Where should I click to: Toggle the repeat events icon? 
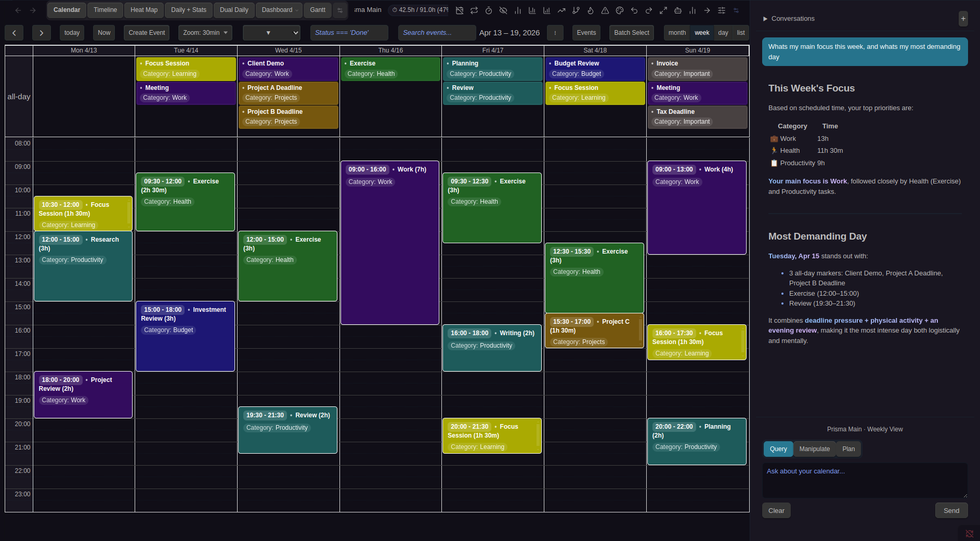coord(474,10)
